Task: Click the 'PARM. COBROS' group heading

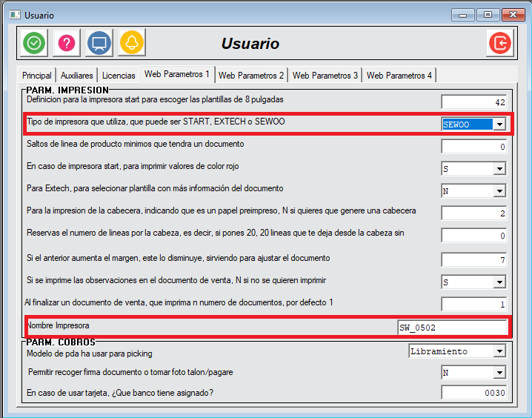Action: coord(61,342)
